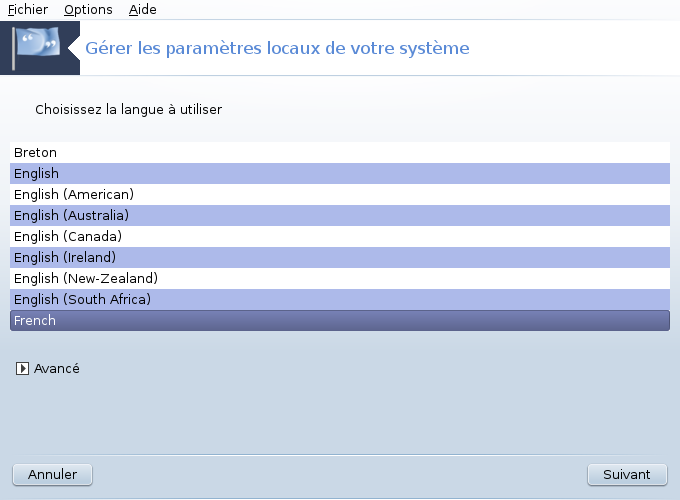
Task: Open the Fichier menu
Action: (28, 10)
